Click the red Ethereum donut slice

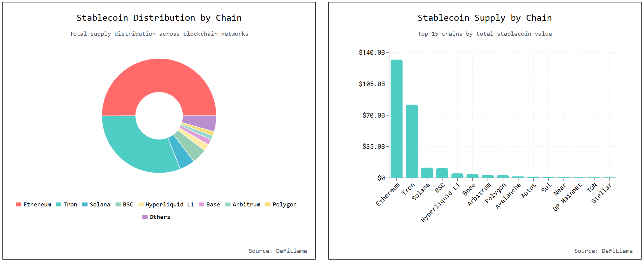159,75
